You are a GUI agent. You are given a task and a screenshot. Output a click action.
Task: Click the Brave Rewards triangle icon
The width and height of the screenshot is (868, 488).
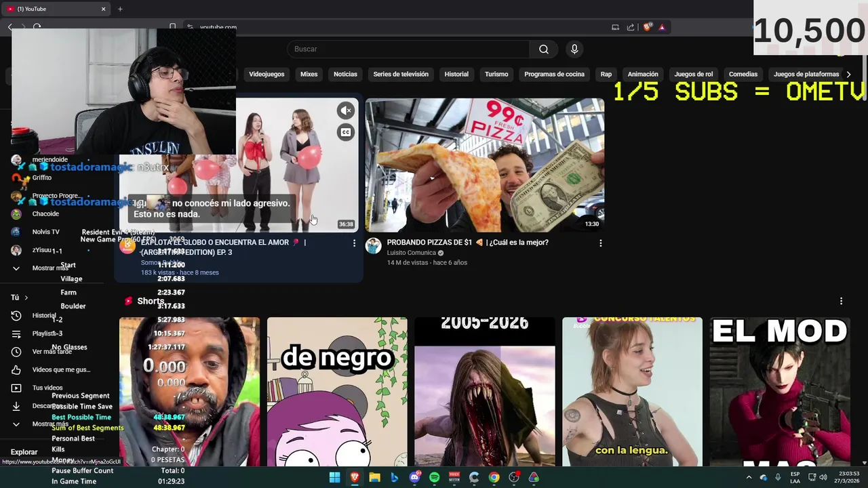point(662,27)
